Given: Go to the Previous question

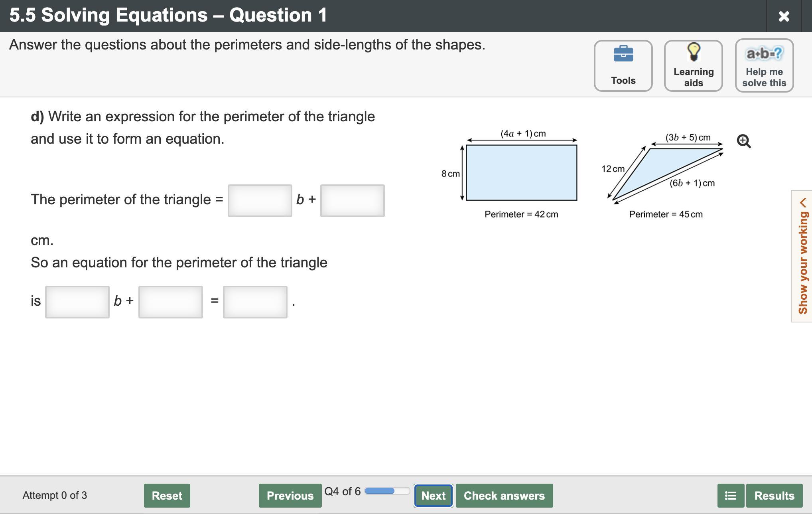Looking at the screenshot, I should pyautogui.click(x=290, y=496).
